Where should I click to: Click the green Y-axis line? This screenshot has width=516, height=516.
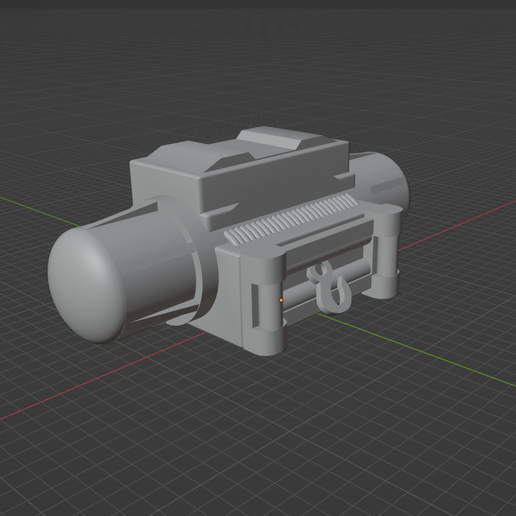(417, 349)
